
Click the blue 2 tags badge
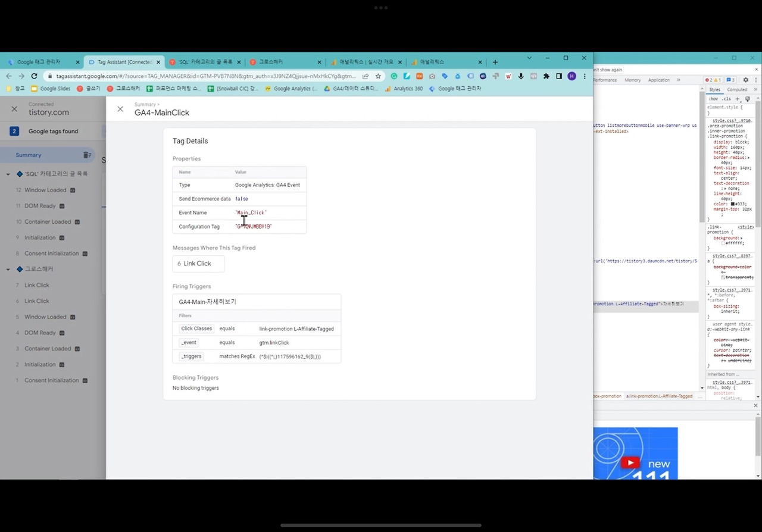click(x=14, y=131)
